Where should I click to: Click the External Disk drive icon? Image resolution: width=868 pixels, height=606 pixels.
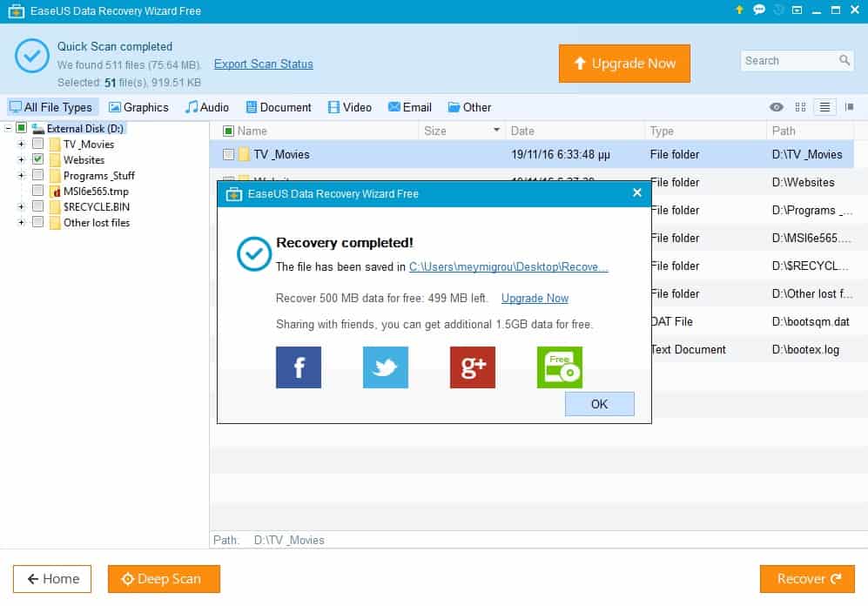pos(37,128)
